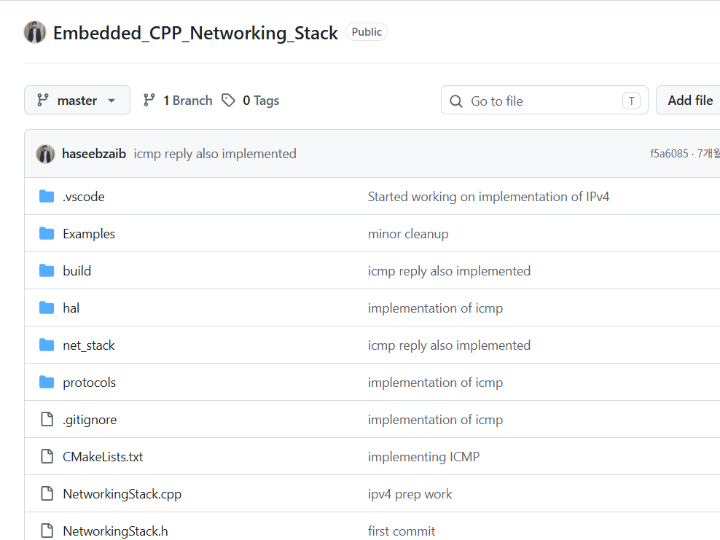
Task: Click the hal folder icon
Action: click(x=47, y=308)
